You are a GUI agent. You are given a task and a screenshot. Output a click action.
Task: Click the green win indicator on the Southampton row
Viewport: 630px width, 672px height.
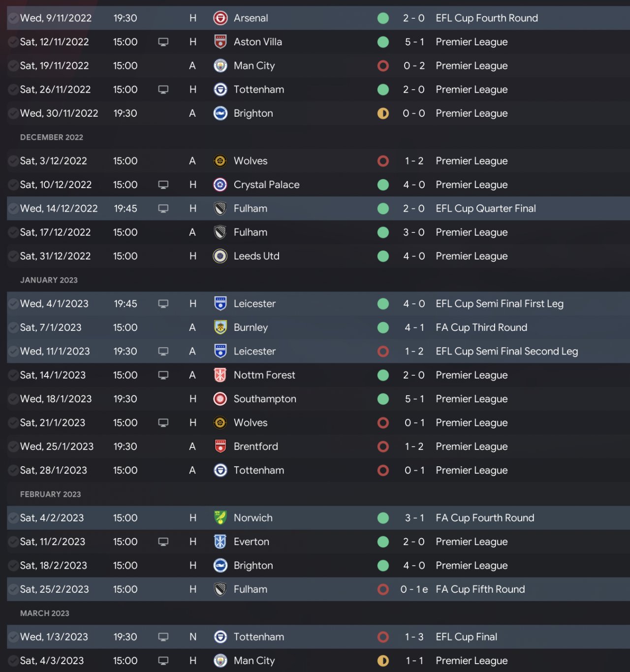point(383,399)
